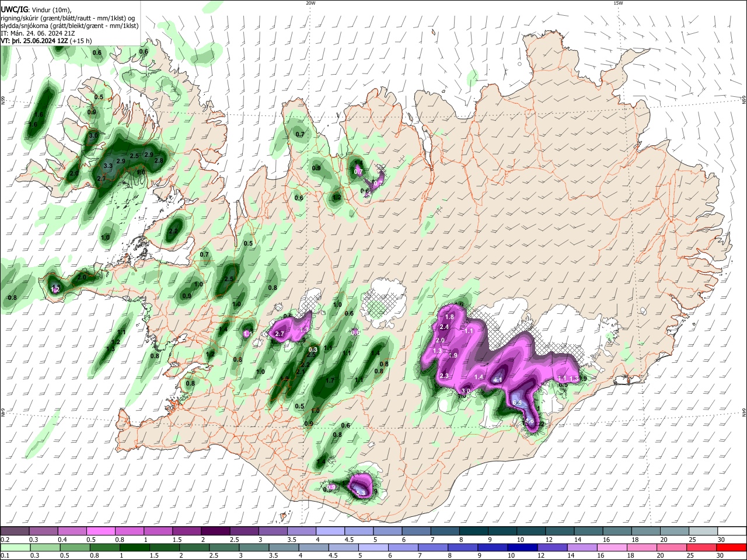Image resolution: width=747 pixels, height=560 pixels.
Task: Click the "1.7" rainfall value in the dark green band
Action: click(x=330, y=380)
